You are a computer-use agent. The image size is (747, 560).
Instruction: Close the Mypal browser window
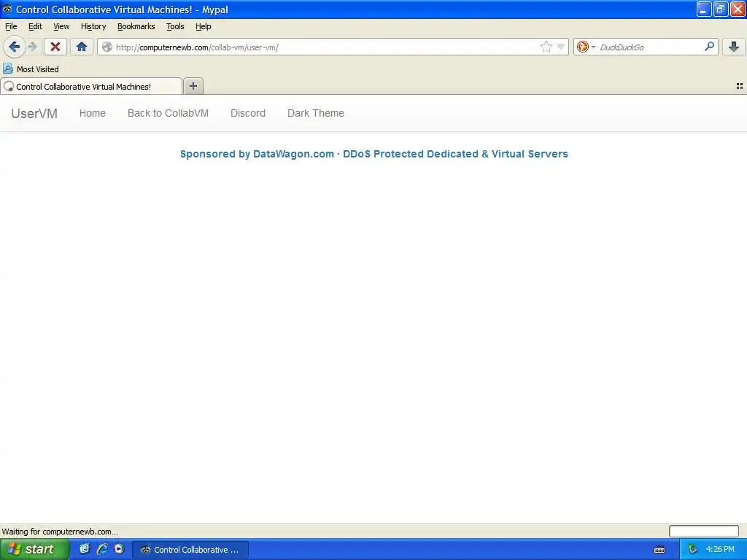coord(738,9)
